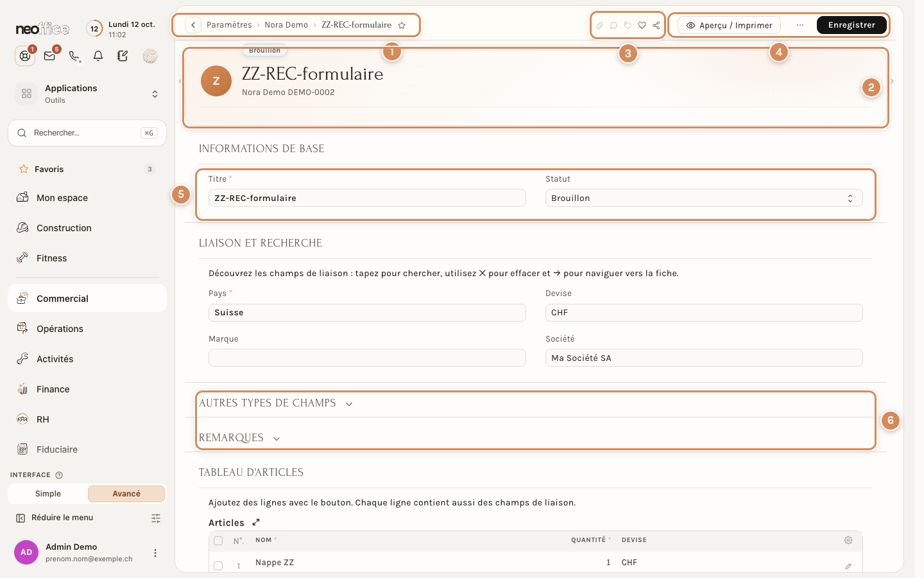This screenshot has height=578, width=924.
Task: Open the comments bubble icon
Action: 613,26
